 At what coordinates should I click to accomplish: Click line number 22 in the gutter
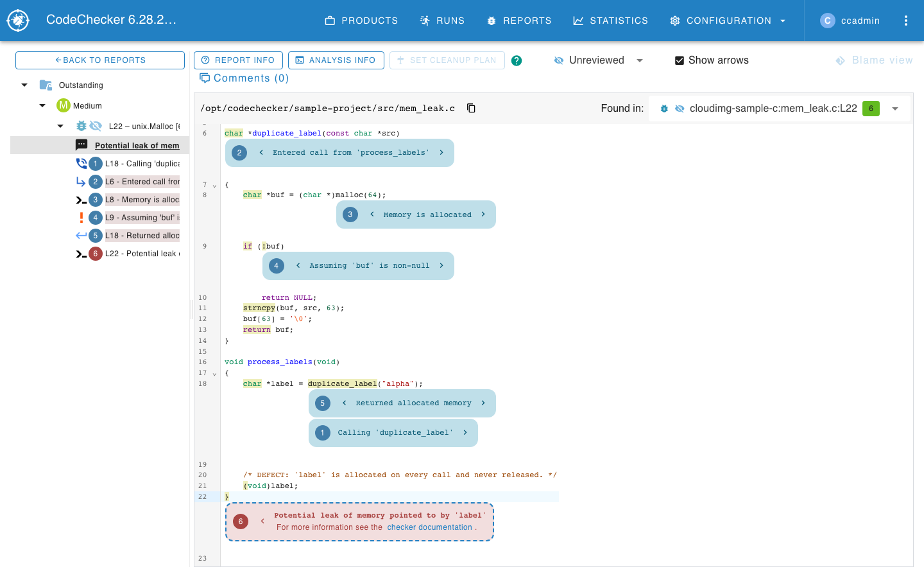pos(203,497)
